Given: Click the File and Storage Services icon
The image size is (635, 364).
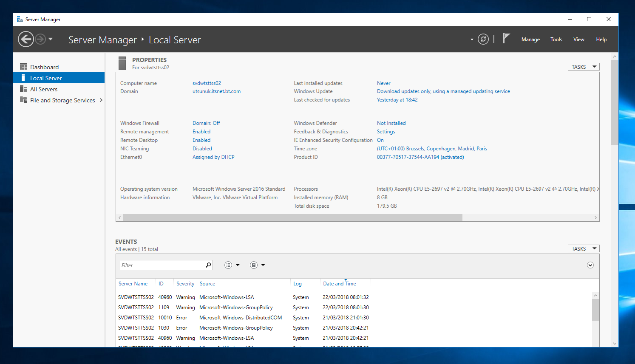Looking at the screenshot, I should pyautogui.click(x=23, y=100).
